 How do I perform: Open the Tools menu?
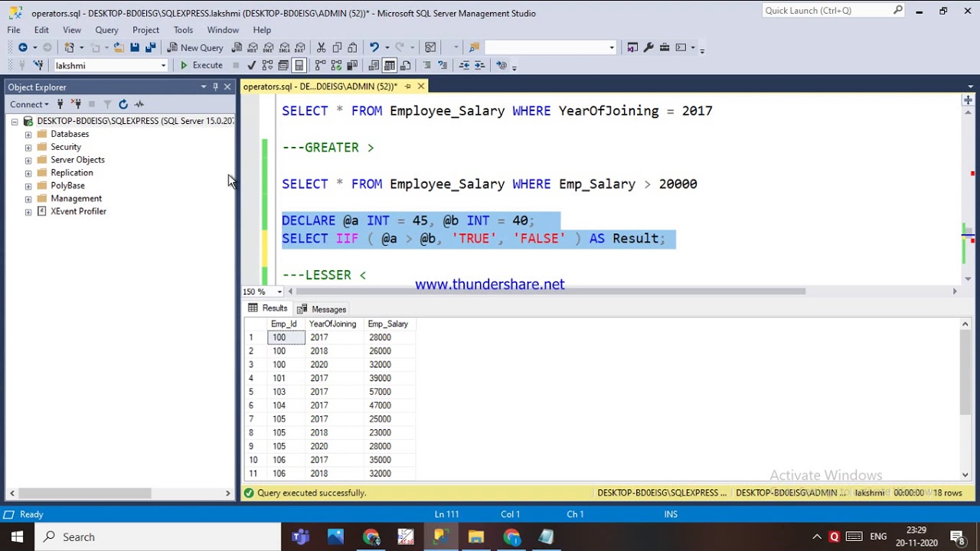[183, 30]
